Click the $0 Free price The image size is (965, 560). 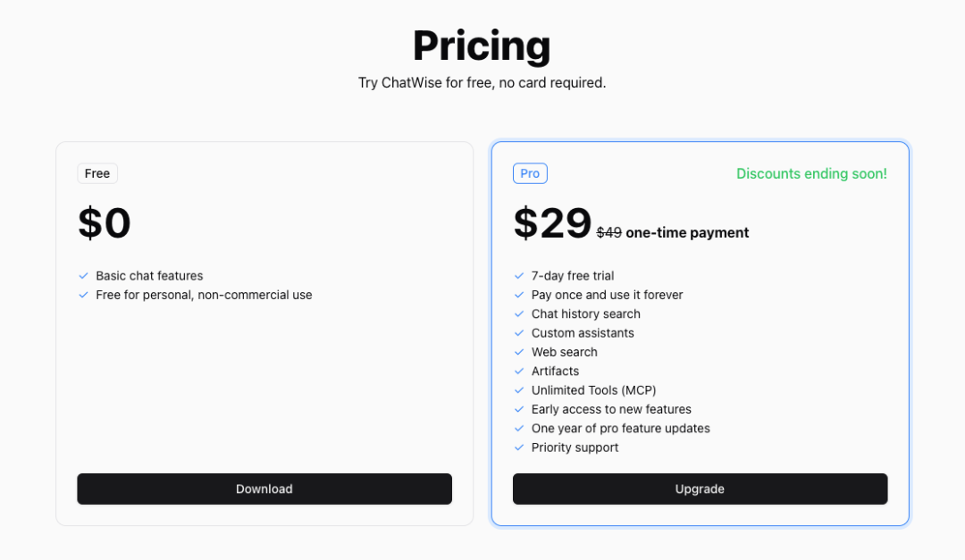[105, 223]
